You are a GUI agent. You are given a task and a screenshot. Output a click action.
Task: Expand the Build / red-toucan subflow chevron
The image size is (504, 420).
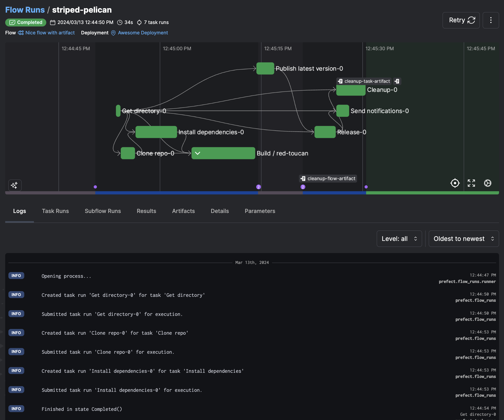[198, 153]
